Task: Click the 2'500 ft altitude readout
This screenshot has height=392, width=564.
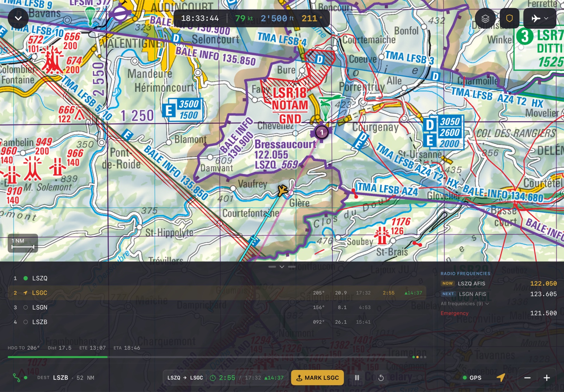Action: 277,18
